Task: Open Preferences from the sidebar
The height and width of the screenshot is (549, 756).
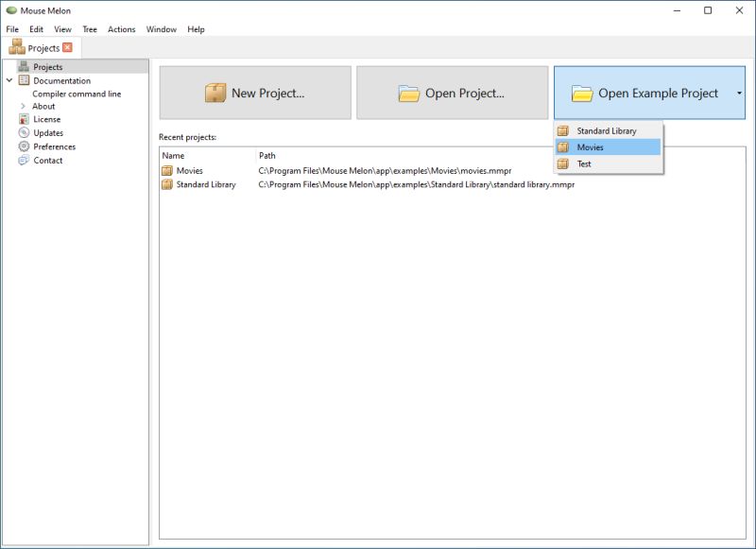Action: pos(55,146)
